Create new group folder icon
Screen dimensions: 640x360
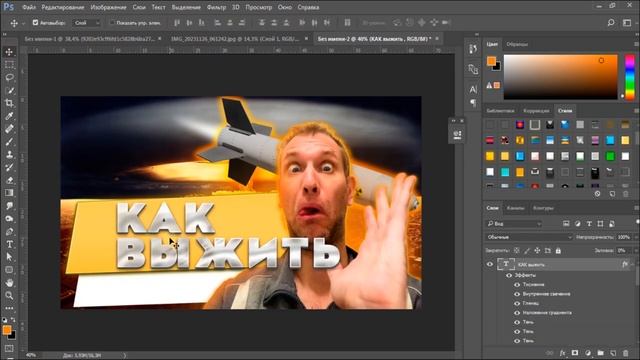pos(600,353)
